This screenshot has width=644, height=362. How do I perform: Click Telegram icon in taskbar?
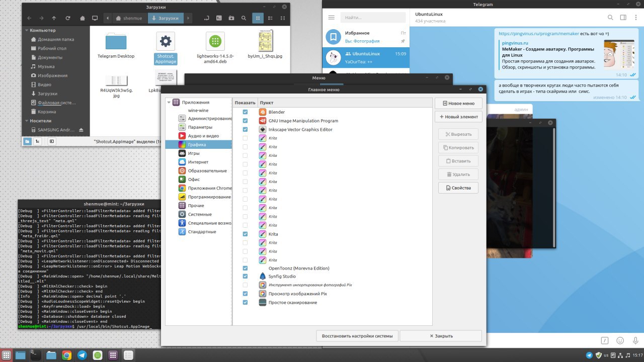[x=82, y=355]
